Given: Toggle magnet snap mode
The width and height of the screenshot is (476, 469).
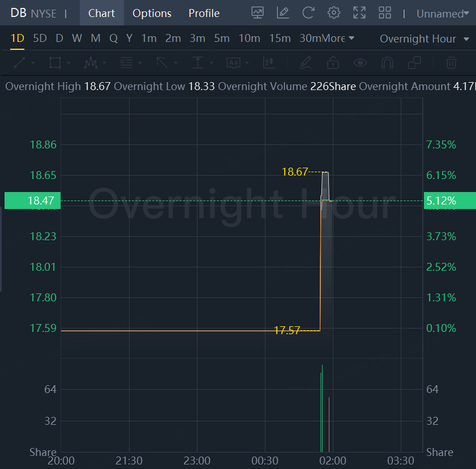Looking at the screenshot, I should 387,62.
